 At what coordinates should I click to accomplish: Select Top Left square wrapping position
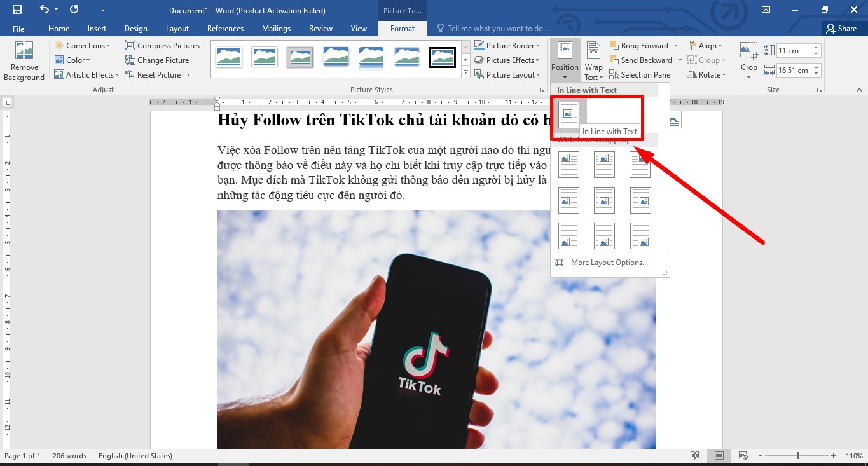568,164
